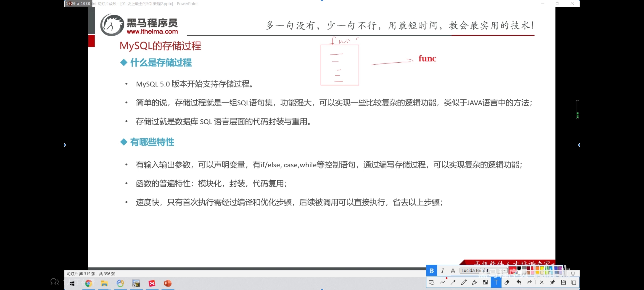The image size is (644, 290).
Task: Open Chrome from the taskbar
Action: tap(89, 283)
